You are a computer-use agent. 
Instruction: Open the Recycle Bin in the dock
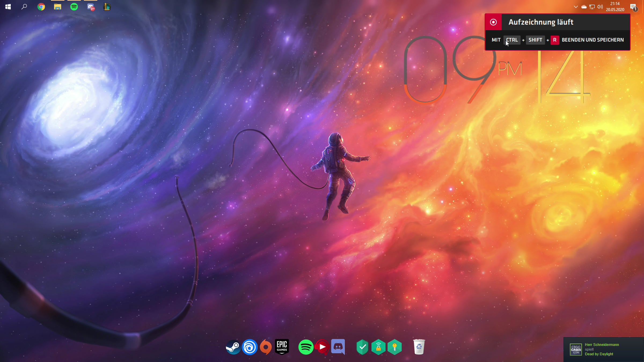point(419,347)
